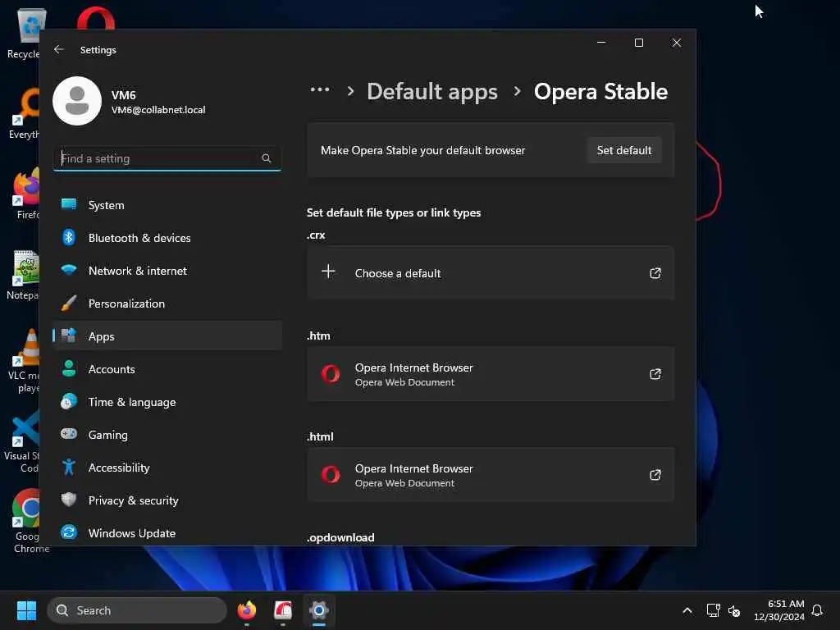Click the .opdownload file type label
The width and height of the screenshot is (840, 630).
(340, 537)
